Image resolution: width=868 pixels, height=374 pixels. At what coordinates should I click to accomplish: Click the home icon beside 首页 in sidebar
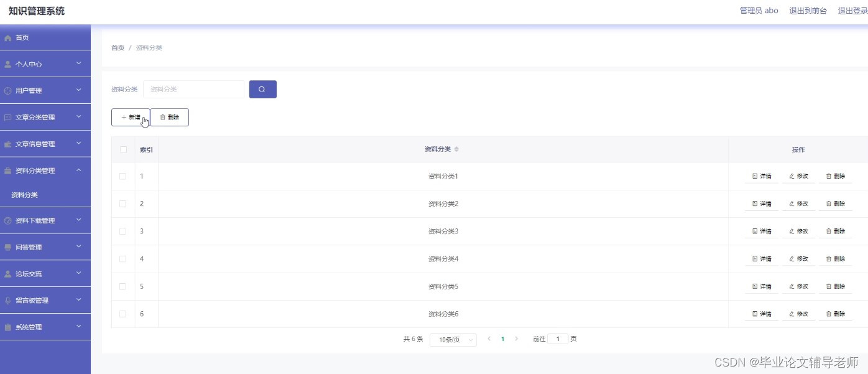7,38
